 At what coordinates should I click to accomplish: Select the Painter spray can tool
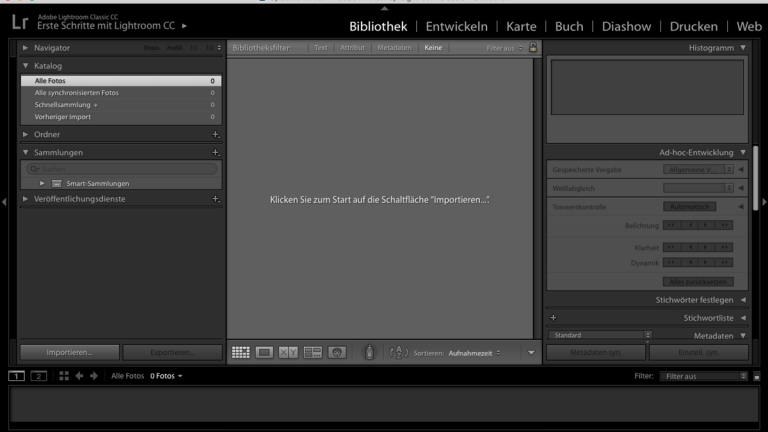coord(368,352)
